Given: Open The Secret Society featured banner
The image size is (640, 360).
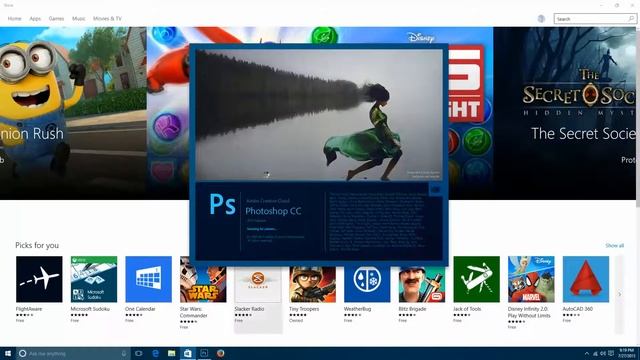Looking at the screenshot, I should click(x=564, y=113).
